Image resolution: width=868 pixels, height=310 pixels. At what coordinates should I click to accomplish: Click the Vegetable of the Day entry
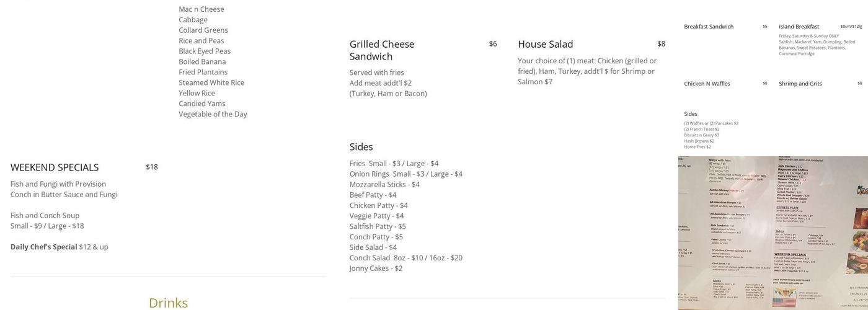(213, 114)
